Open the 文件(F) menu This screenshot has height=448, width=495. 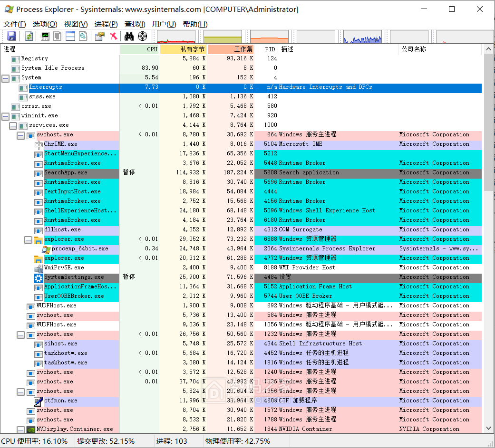(15, 24)
